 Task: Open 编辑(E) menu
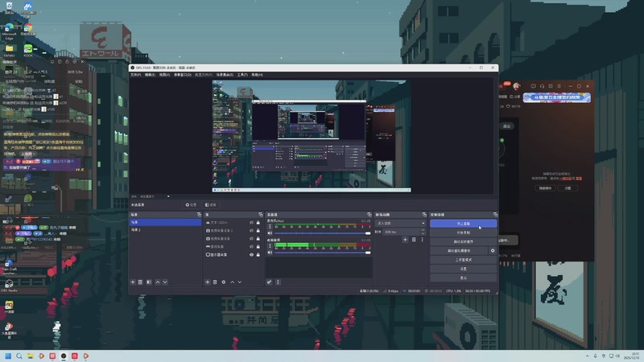tap(150, 75)
